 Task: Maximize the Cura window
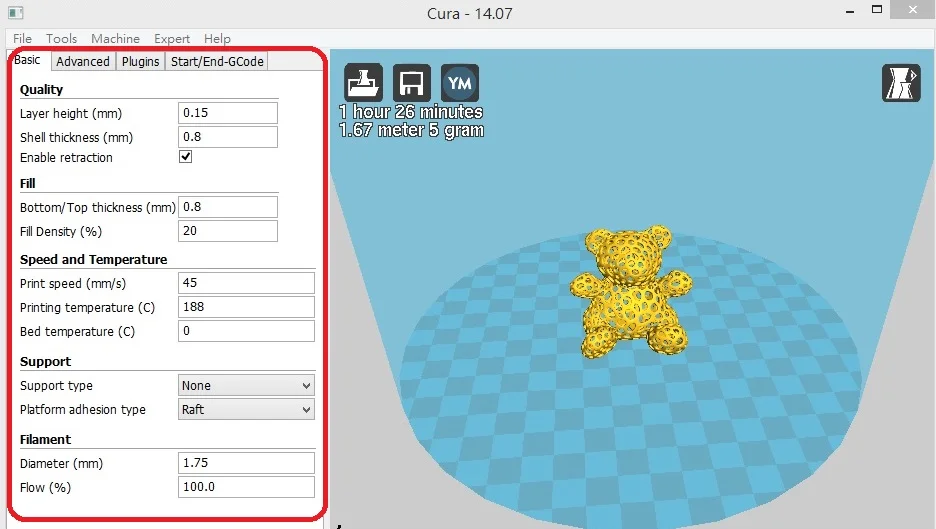[877, 10]
